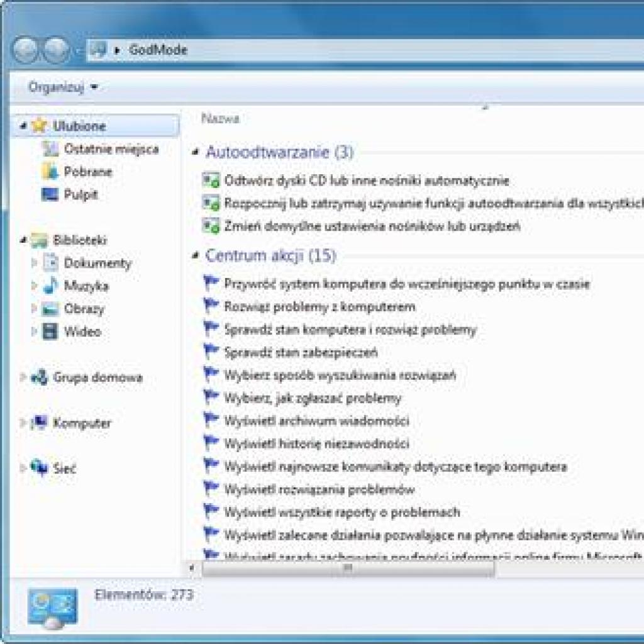This screenshot has width=644, height=644.
Task: Click autoplay icon beside 'Rozpocznij lub zatrzymaj'
Action: click(211, 203)
